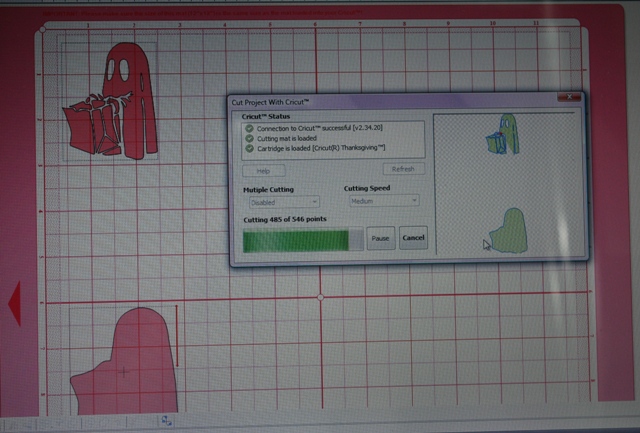Click the 'Cartridge is loaded' status text
Viewport: 640px width, 433px height.
(x=321, y=148)
